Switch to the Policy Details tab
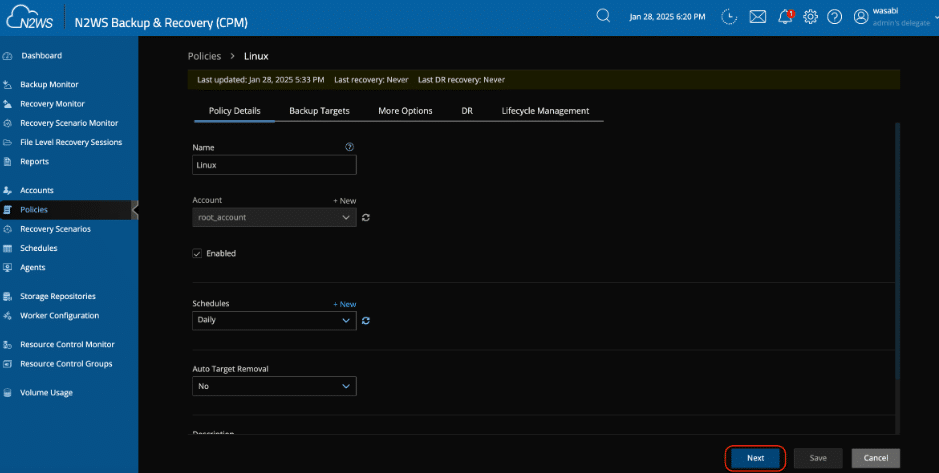 235,111
